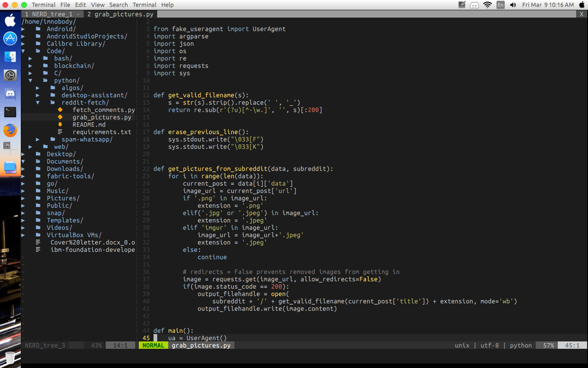Collapse the Documents/ folder arrow
Viewport: 588px width, 368px height.
point(23,162)
